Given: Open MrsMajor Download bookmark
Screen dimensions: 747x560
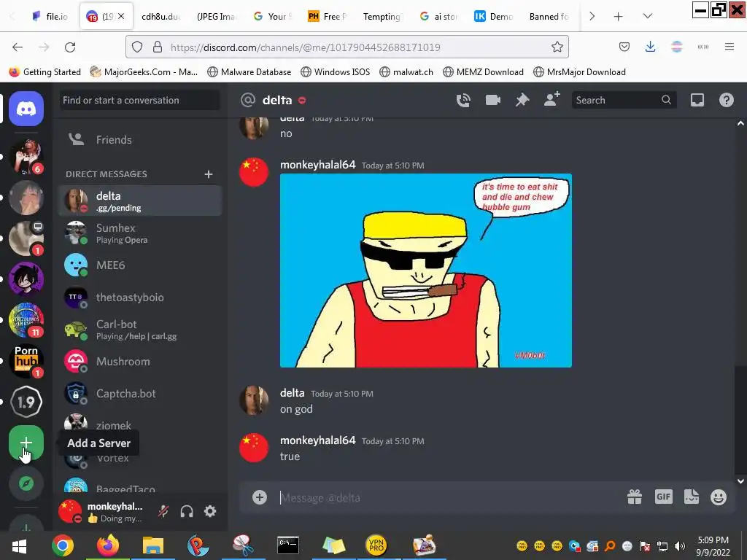Looking at the screenshot, I should click(579, 72).
